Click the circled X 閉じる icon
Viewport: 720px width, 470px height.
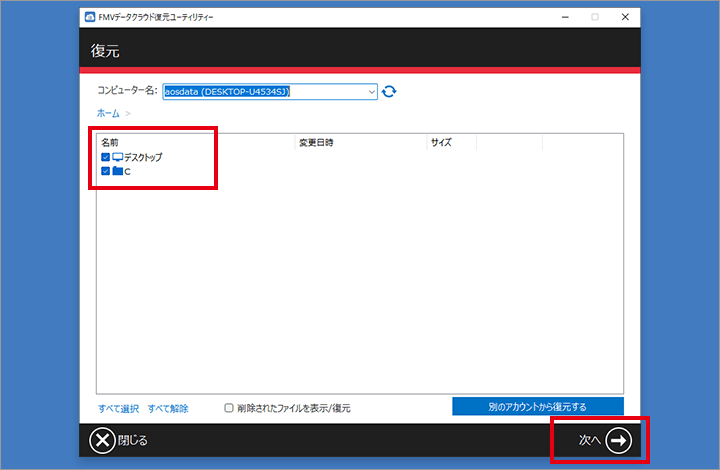(x=102, y=440)
